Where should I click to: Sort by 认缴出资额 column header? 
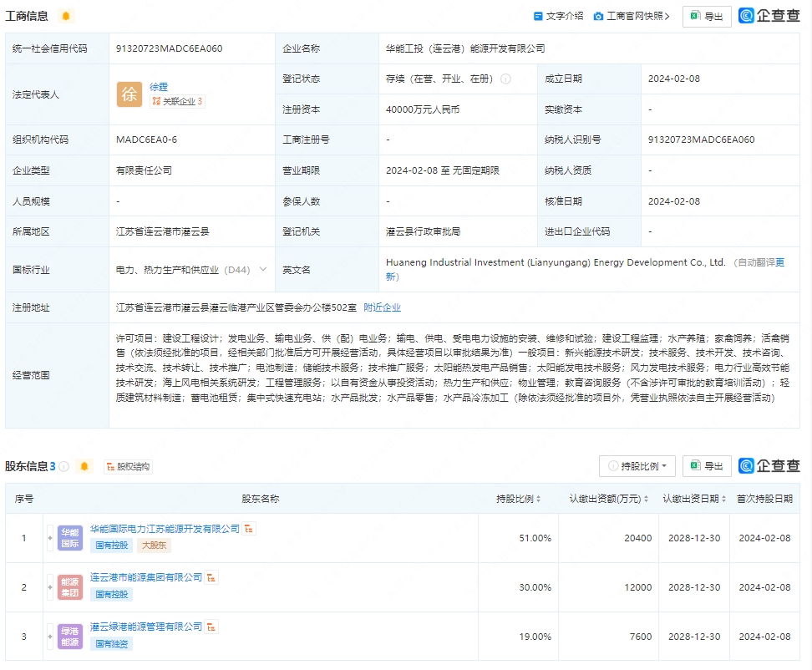pos(608,499)
